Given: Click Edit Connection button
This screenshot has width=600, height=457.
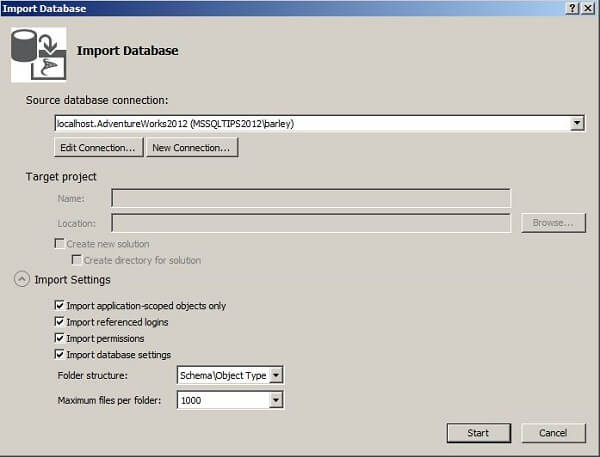Looking at the screenshot, I should [98, 148].
